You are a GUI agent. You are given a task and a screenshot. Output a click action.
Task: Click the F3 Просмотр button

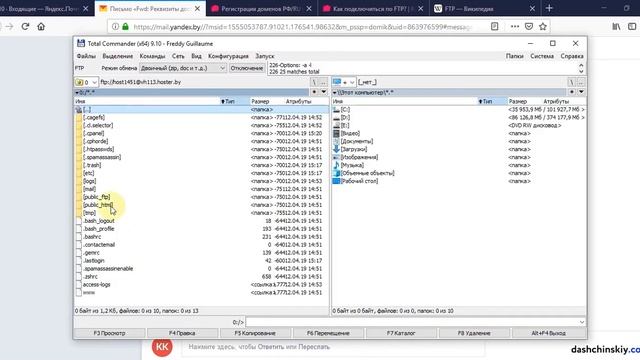coord(109,333)
